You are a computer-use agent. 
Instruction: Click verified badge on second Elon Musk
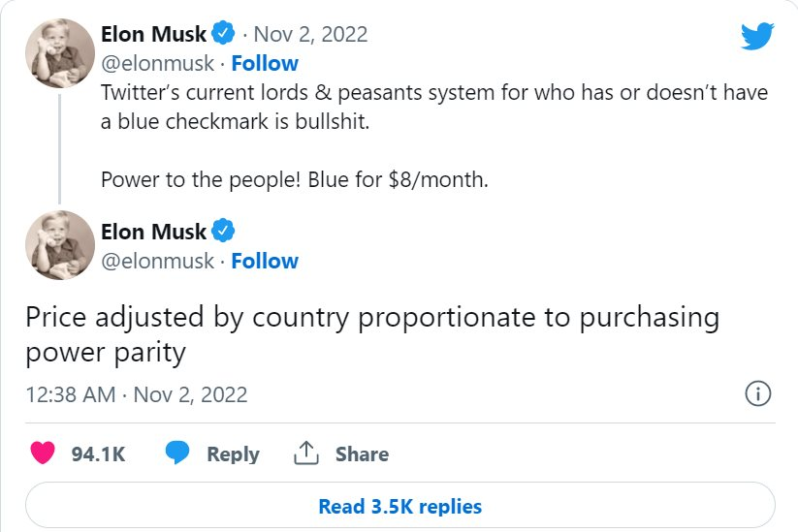223,232
